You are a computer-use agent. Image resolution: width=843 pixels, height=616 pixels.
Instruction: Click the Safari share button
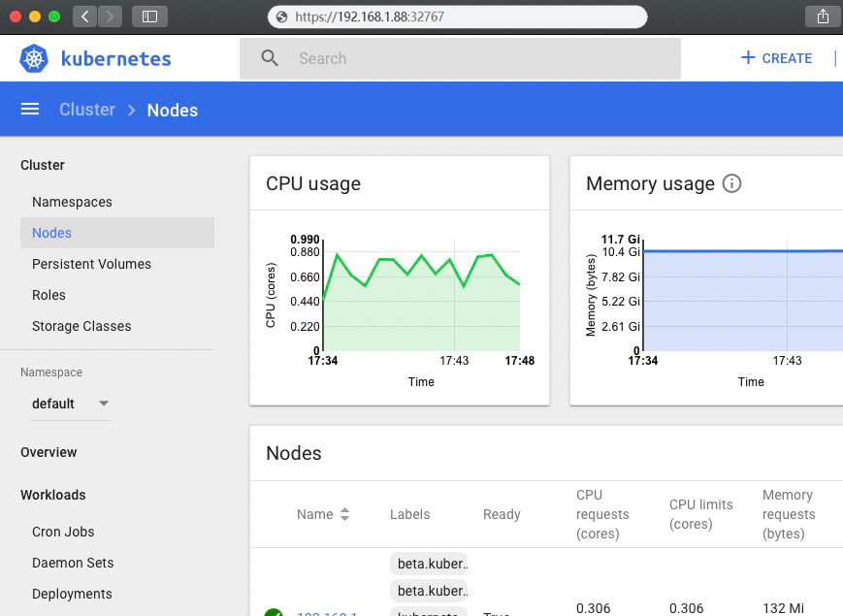823,16
